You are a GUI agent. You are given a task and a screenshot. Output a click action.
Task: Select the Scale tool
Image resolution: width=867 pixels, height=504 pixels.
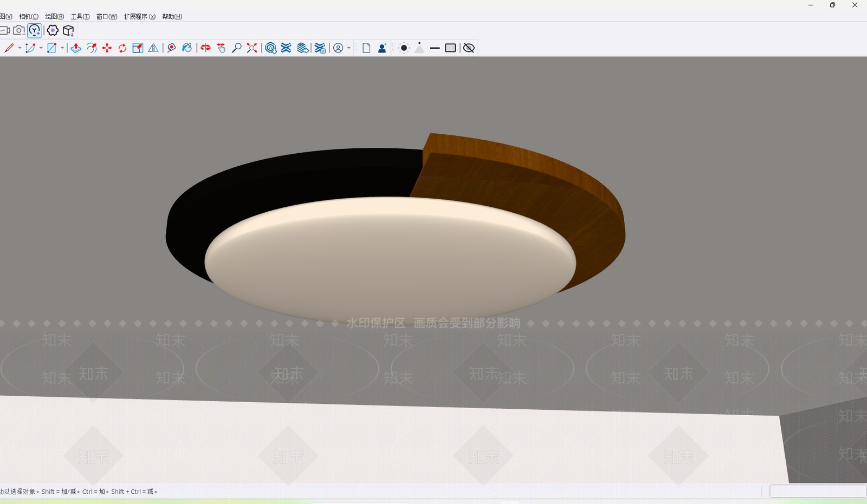(138, 48)
